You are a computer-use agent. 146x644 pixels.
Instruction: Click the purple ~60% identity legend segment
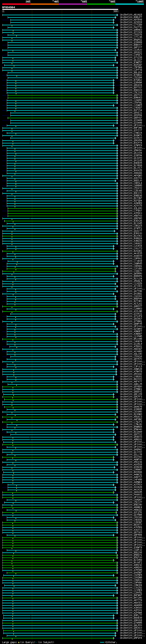coord(73,4)
